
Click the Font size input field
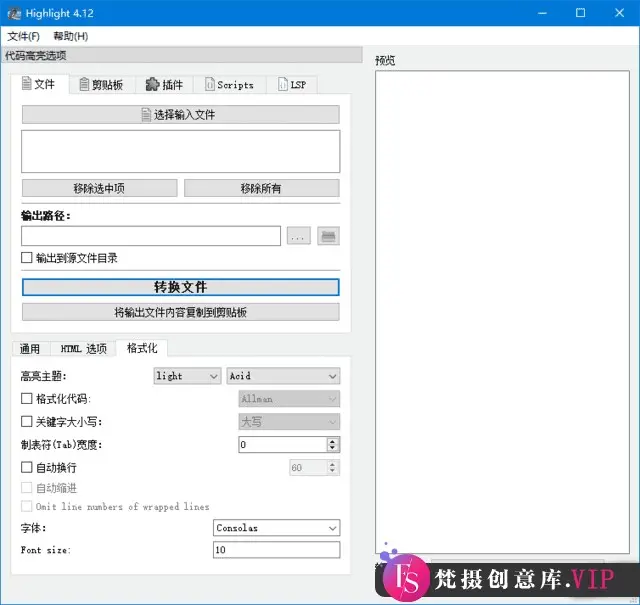(x=276, y=550)
